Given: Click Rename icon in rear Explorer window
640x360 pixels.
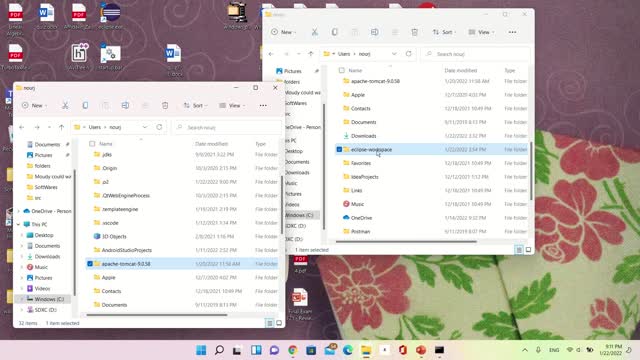Looking at the screenshot, I should (374, 32).
